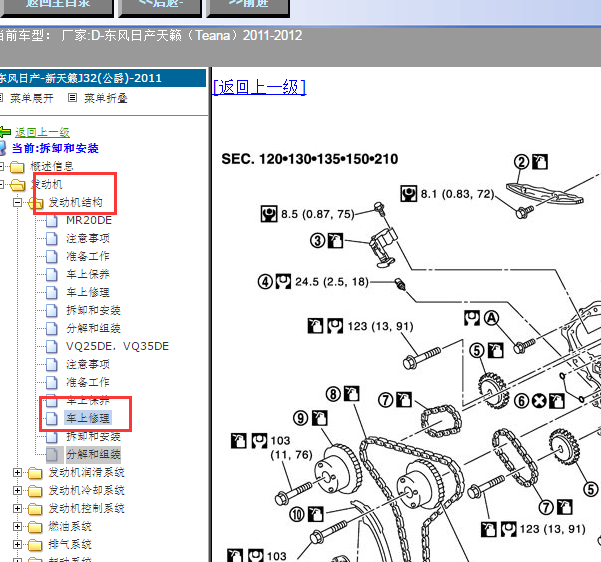This screenshot has height=562, width=601.
Task: Click oil can icon beside circled 2
Action: (x=540, y=162)
